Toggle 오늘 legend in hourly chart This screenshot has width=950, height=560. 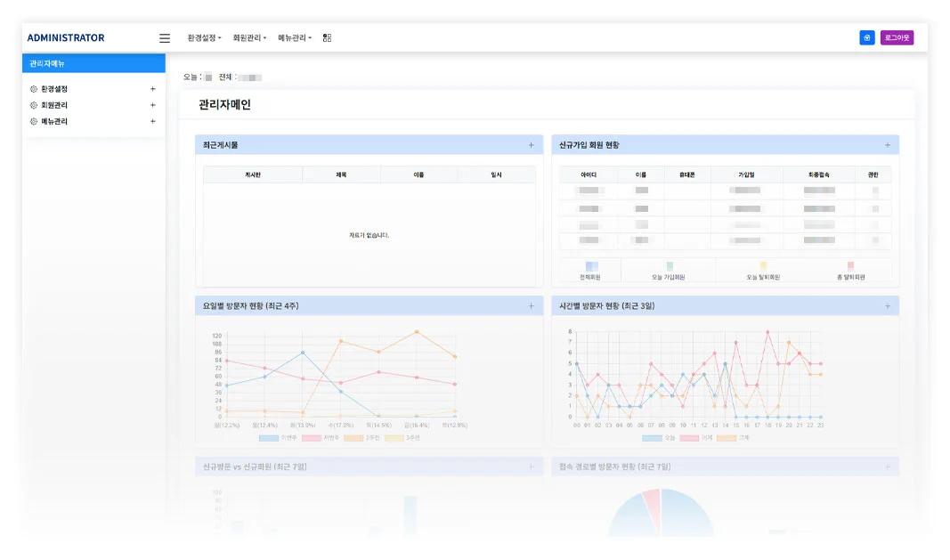click(x=659, y=437)
